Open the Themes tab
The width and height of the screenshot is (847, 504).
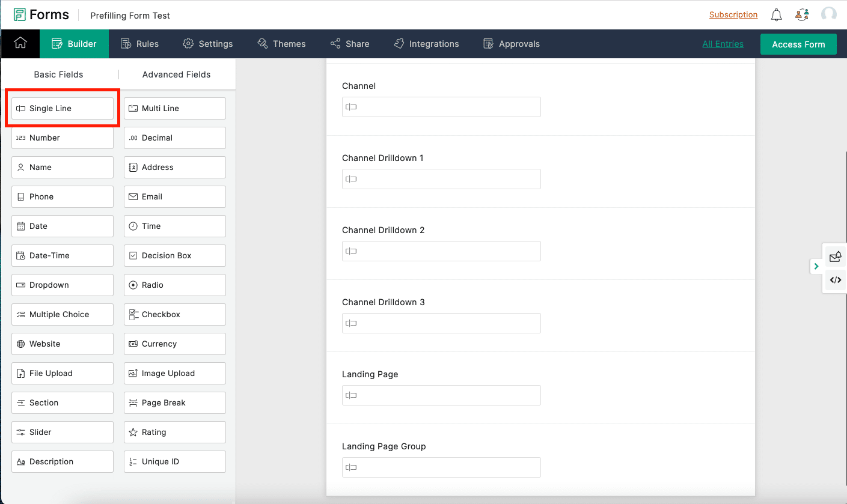[x=281, y=43]
